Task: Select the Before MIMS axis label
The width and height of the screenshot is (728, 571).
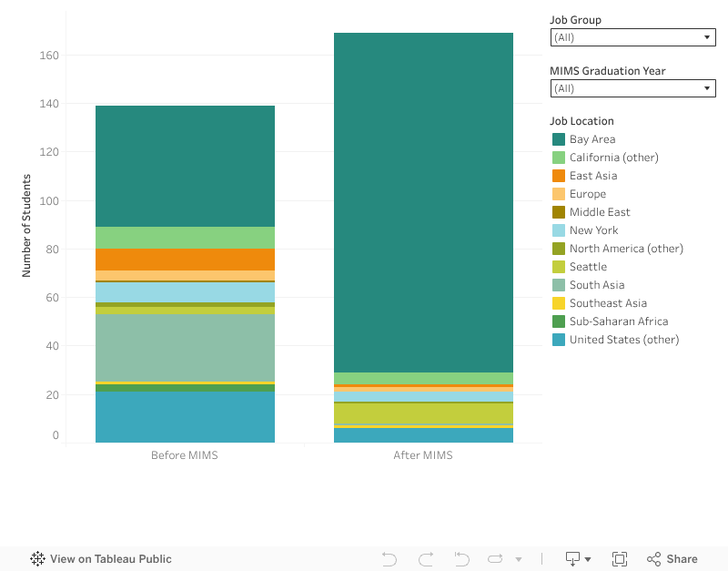Action: [x=185, y=455]
